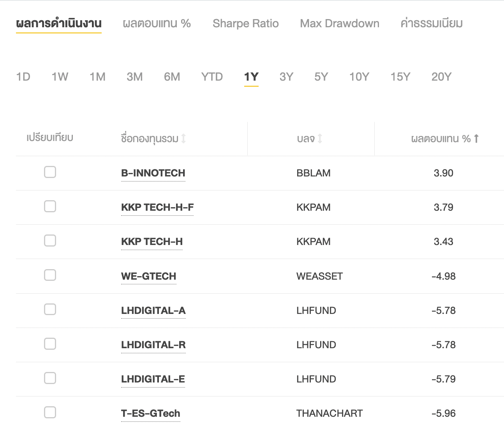
Task: Sort by fund name arrow icon
Action: [x=183, y=138]
